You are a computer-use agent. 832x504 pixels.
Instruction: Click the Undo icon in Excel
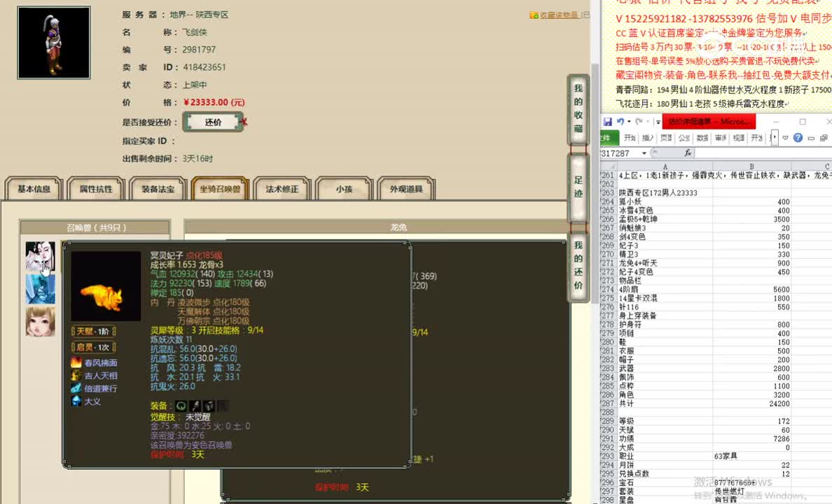621,122
